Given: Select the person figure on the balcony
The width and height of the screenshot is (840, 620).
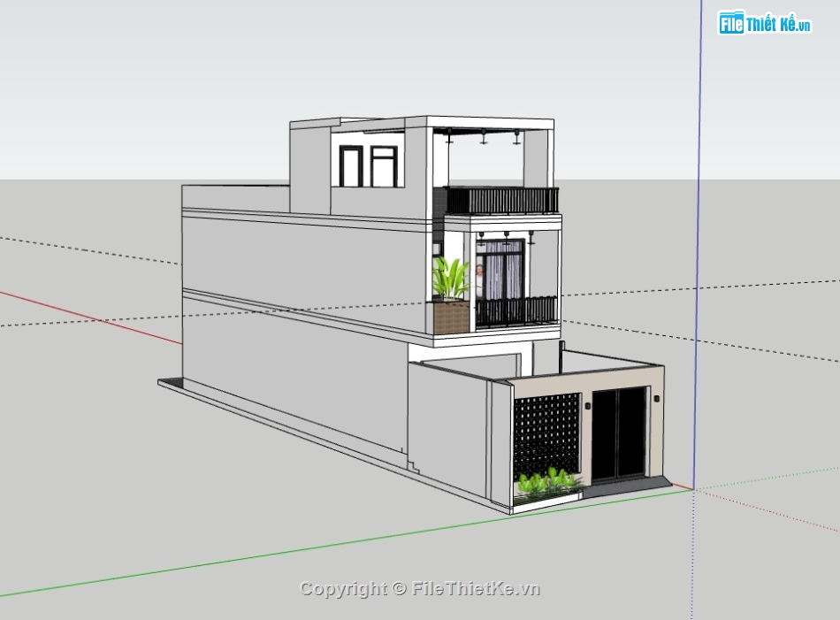Looking at the screenshot, I should tap(479, 280).
